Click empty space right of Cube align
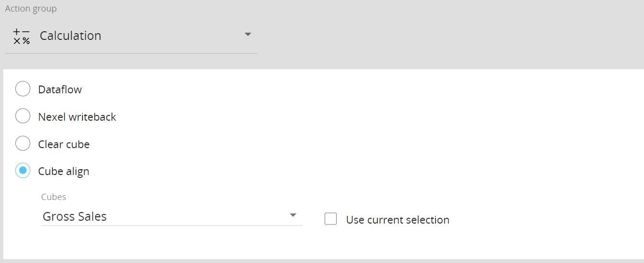The image size is (644, 263). click(x=336, y=172)
